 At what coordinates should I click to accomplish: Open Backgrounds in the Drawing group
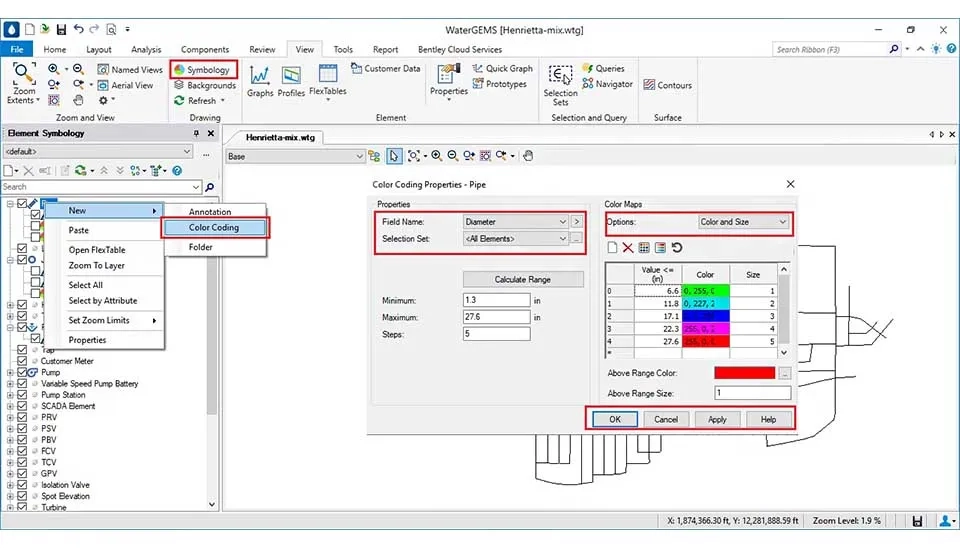204,85
